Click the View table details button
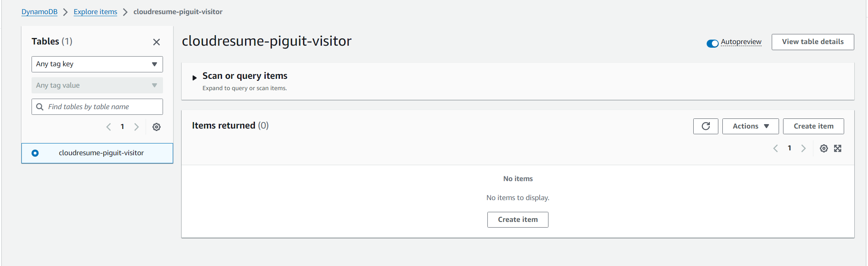868x266 pixels. point(813,42)
